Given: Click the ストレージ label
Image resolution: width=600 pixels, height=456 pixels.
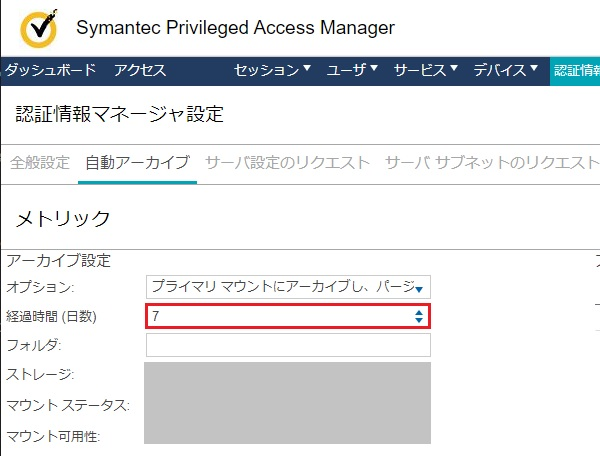Looking at the screenshot, I should pyautogui.click(x=40, y=374).
